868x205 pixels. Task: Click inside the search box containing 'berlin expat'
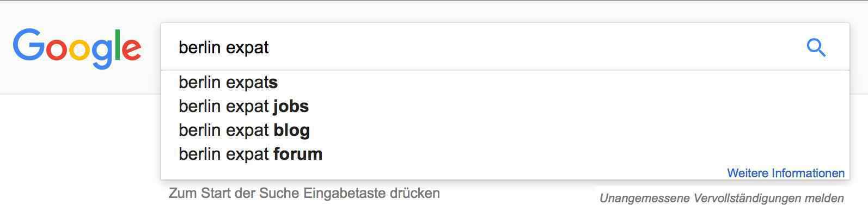point(505,47)
